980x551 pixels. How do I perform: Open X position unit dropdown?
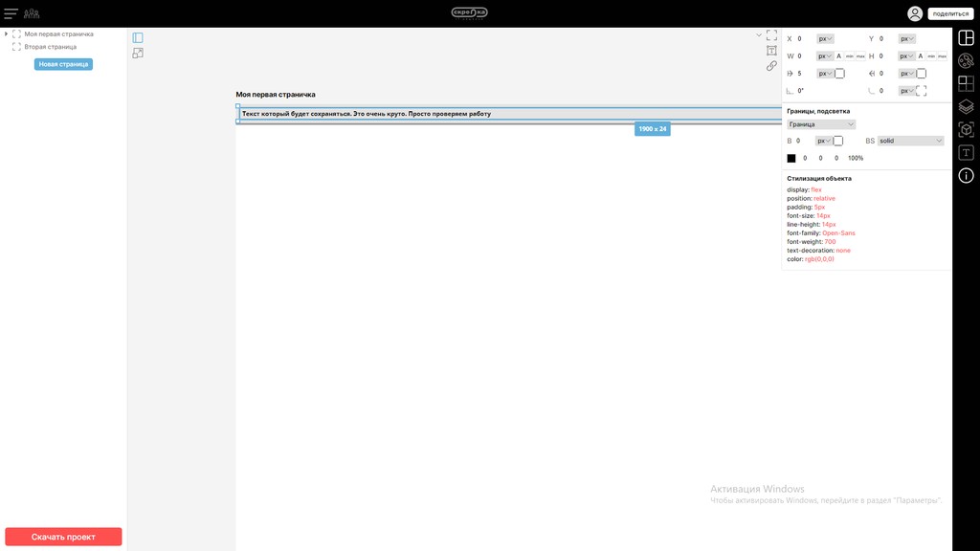825,38
